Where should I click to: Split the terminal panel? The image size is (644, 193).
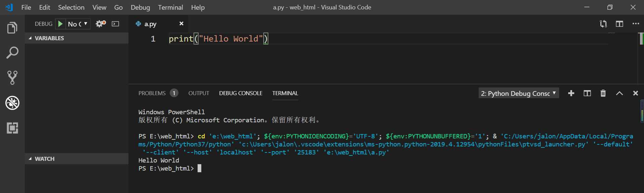(587, 93)
